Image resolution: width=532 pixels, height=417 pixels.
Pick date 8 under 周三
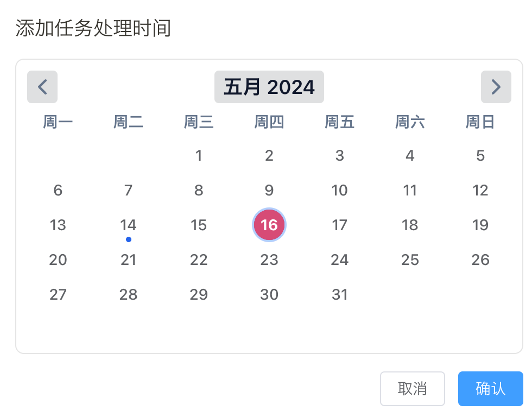(199, 191)
